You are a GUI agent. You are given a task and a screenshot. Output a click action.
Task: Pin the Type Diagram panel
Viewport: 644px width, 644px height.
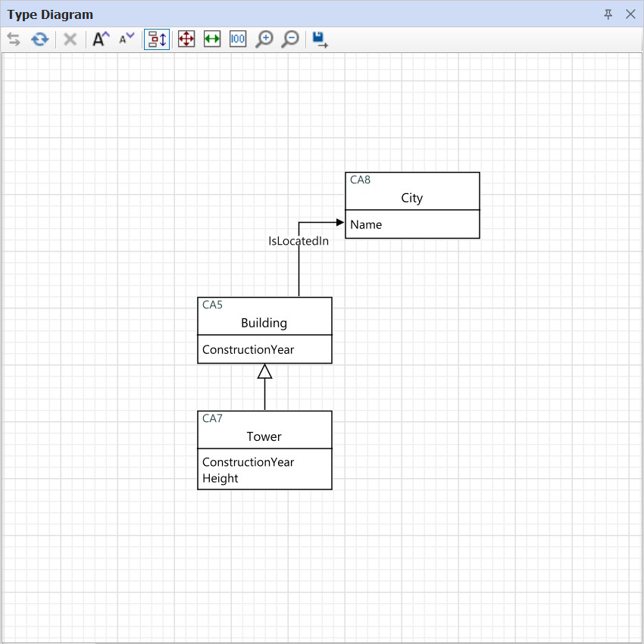point(608,14)
